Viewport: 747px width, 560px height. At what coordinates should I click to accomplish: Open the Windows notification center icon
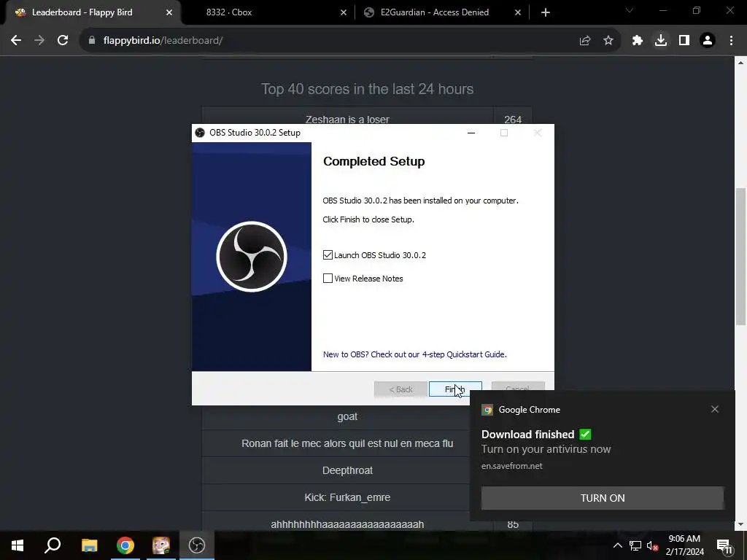(x=724, y=545)
